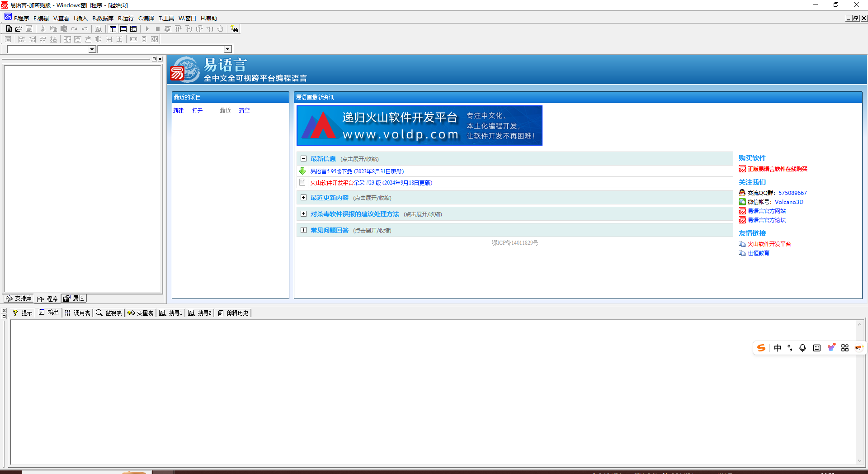Open the T.工具 menu
868x474 pixels.
pyautogui.click(x=166, y=19)
